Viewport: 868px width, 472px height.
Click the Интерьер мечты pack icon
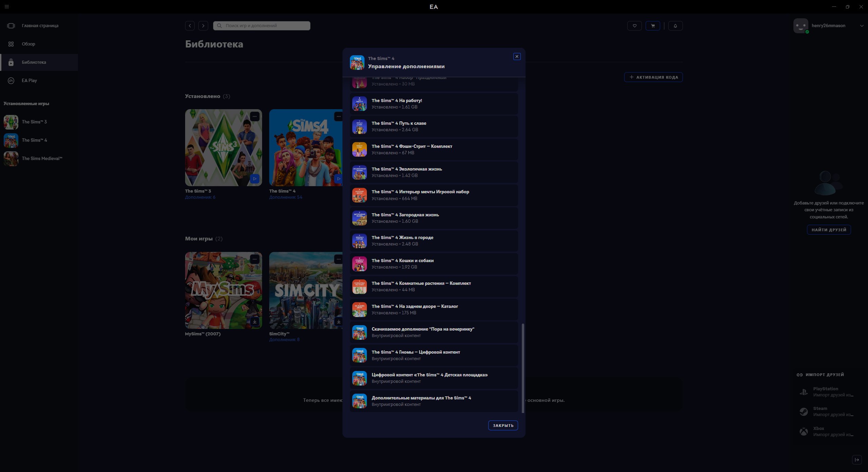click(x=359, y=195)
